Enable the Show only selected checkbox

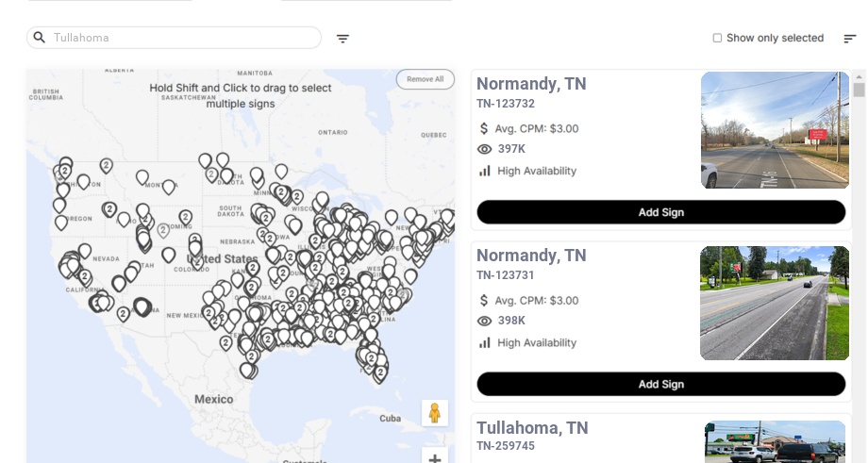coord(717,39)
